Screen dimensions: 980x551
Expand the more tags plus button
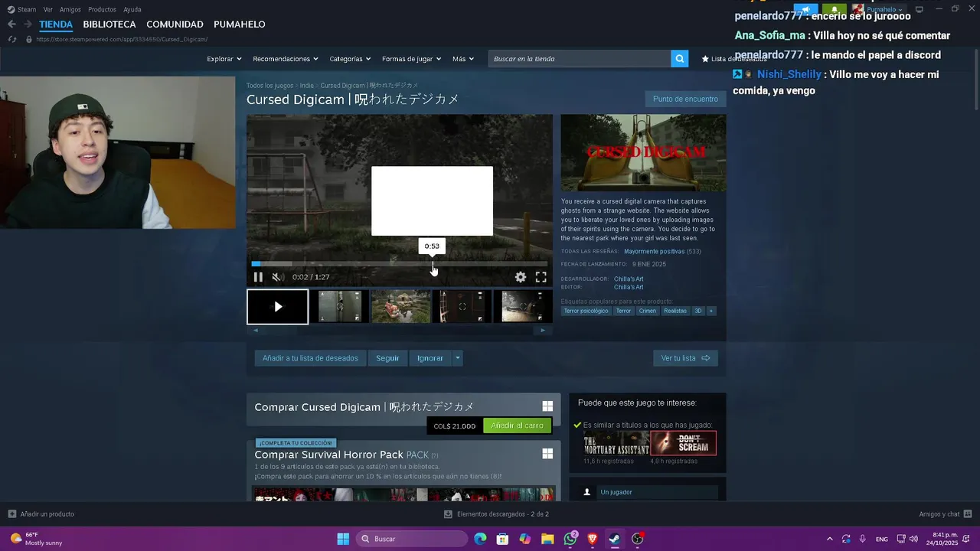click(x=710, y=311)
